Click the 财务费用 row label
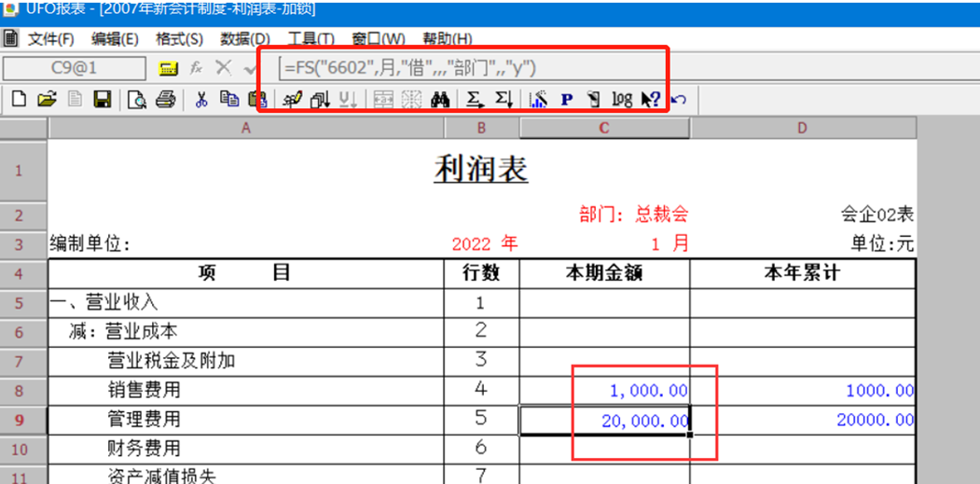Viewport: 980px width, 484px height. click(x=144, y=448)
